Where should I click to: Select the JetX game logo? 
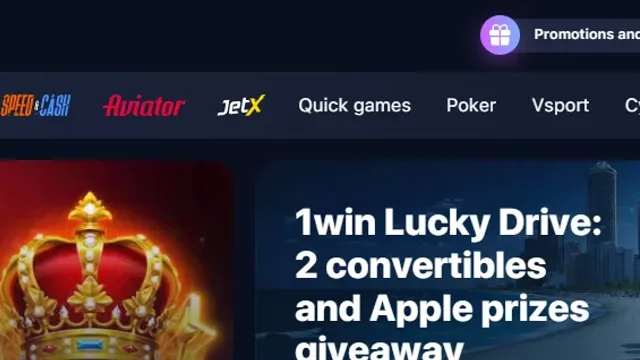pos(241,105)
